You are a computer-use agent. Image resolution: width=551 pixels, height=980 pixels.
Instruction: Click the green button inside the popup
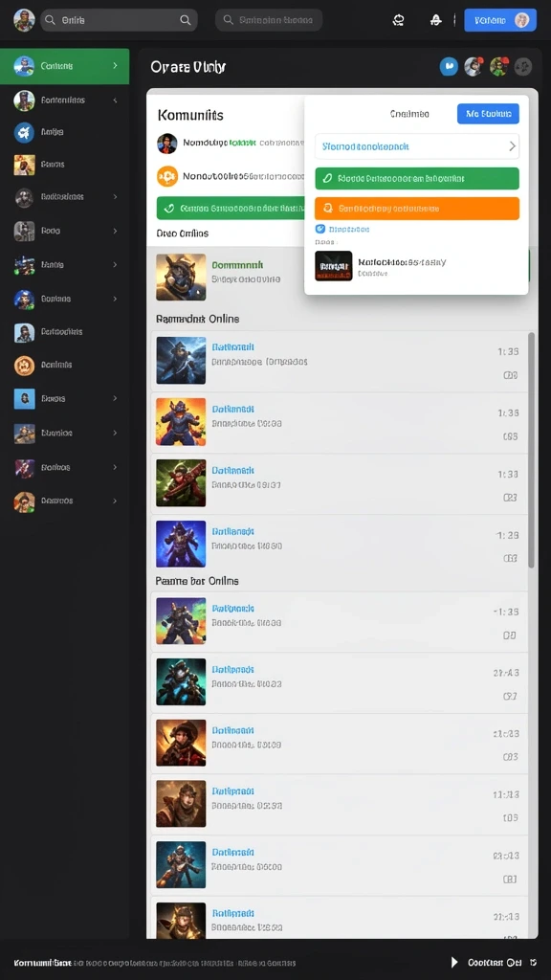tap(417, 178)
